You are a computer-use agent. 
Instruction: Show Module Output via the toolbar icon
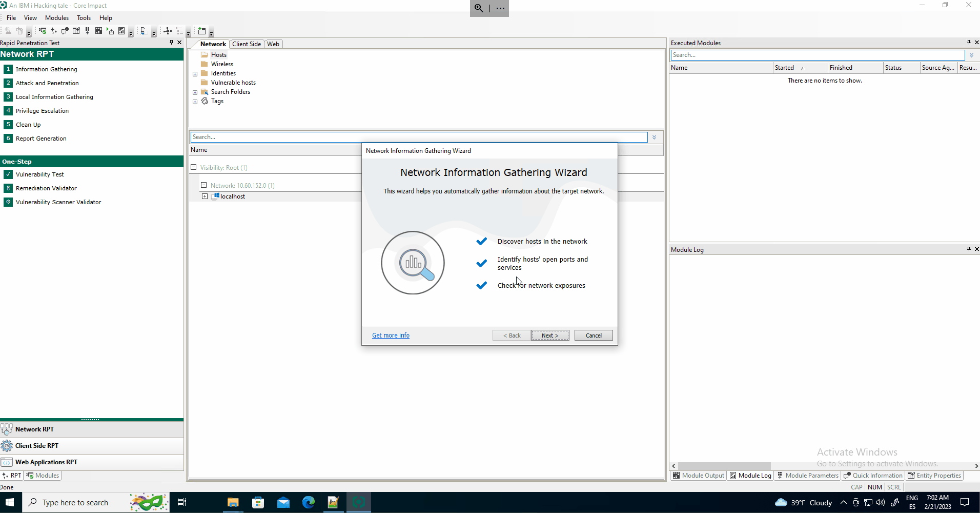99,31
